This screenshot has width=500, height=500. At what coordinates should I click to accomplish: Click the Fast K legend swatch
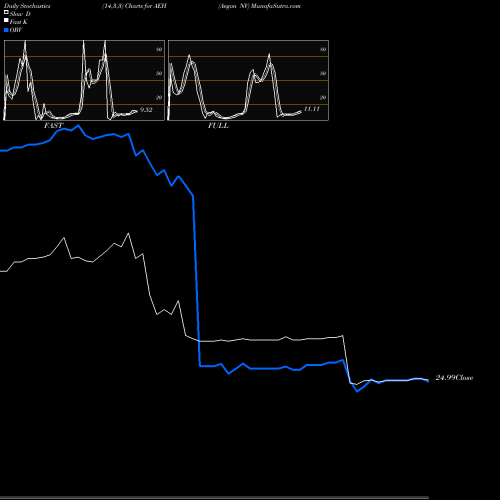click(6, 21)
